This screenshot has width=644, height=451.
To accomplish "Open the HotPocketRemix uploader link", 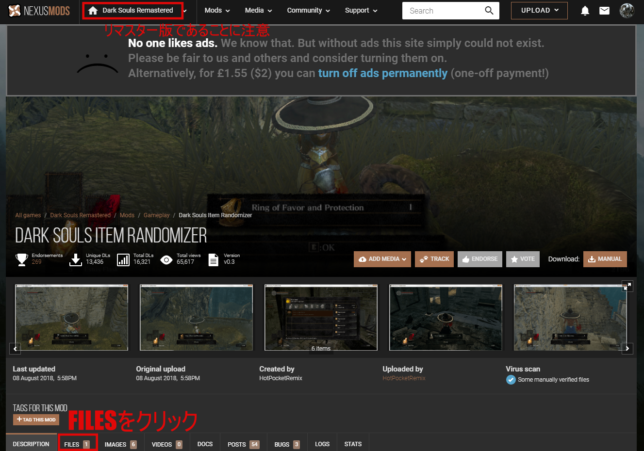I will pos(404,378).
